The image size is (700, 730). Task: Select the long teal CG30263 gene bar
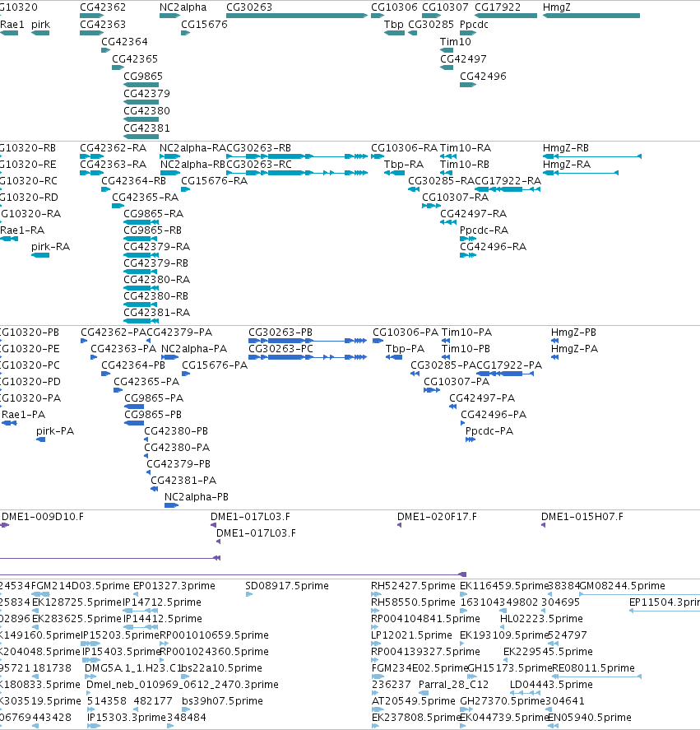(297, 16)
